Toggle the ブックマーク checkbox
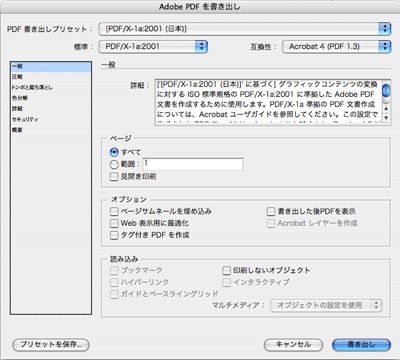Viewport: 400px width, 360px height. pos(114,270)
